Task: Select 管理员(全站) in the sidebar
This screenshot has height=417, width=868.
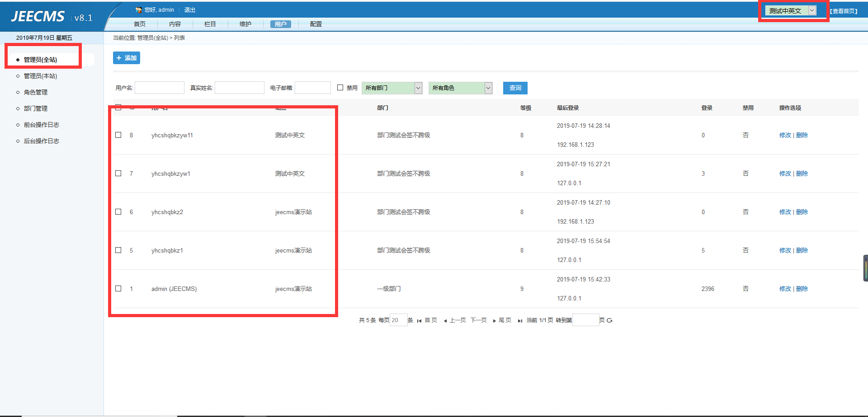Action: click(x=40, y=60)
